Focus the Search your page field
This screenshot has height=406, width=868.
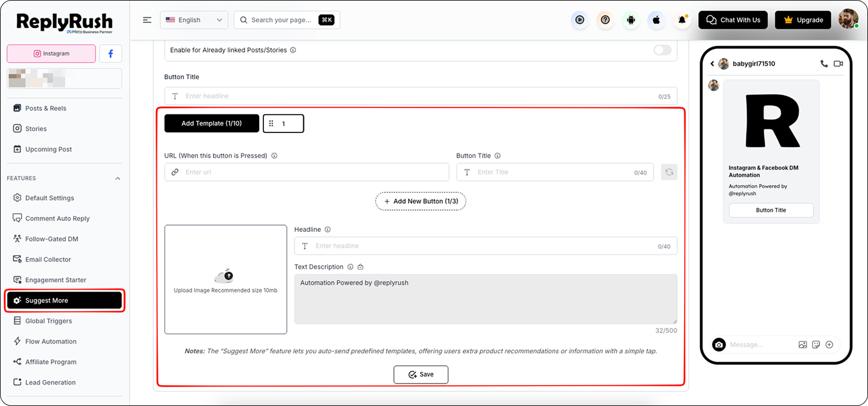[286, 20]
